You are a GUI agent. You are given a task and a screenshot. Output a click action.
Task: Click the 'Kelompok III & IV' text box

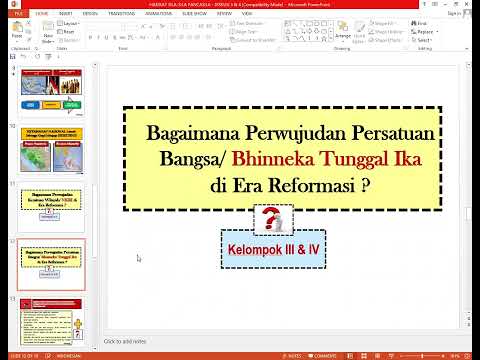pyautogui.click(x=273, y=250)
